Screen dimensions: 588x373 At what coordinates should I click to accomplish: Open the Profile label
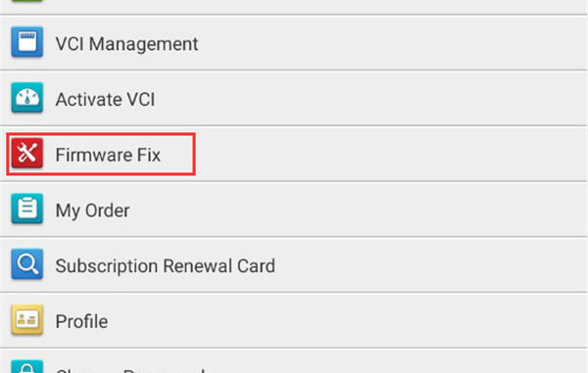tap(81, 321)
